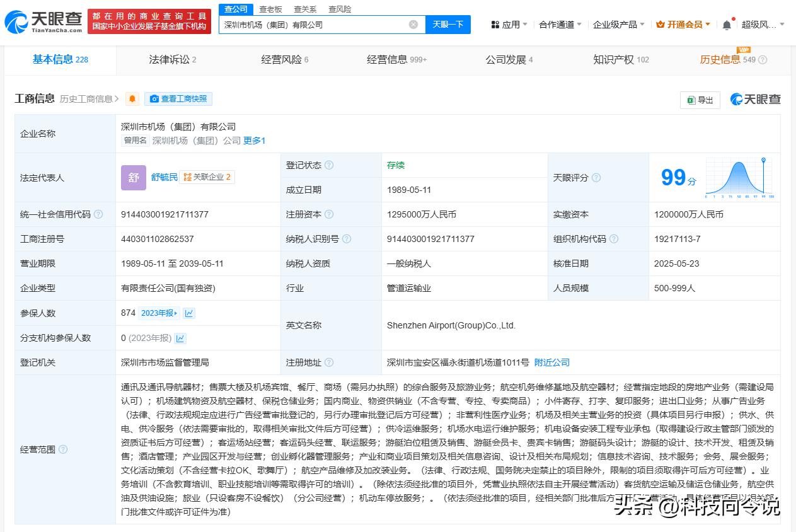796x532 pixels.
Task: Open 舒毓民 legal representative link
Action: click(164, 178)
